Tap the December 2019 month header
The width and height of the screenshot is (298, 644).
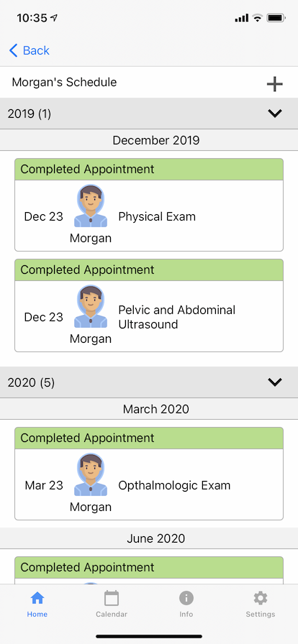tap(156, 140)
